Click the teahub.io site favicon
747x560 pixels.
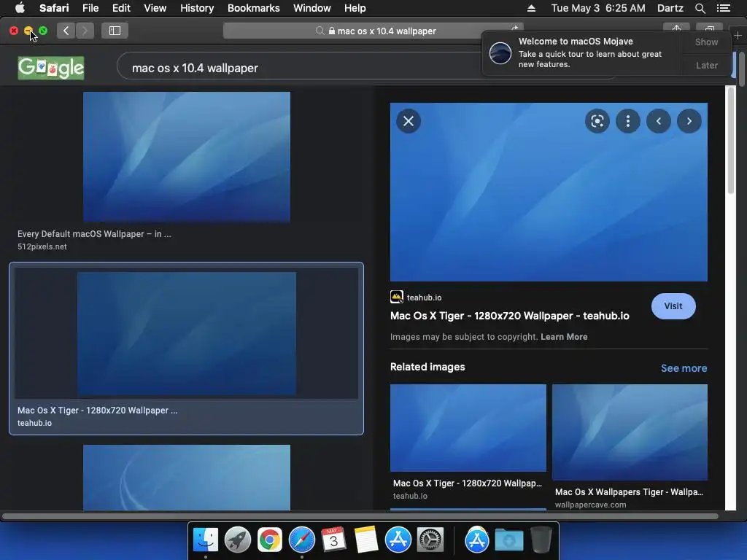click(x=396, y=297)
